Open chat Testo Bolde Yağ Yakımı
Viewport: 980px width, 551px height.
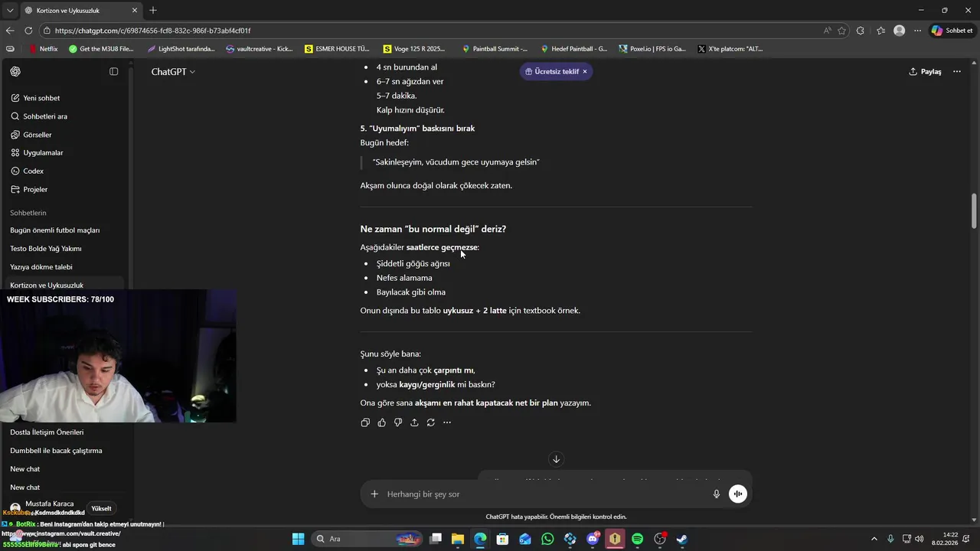pyautogui.click(x=46, y=249)
